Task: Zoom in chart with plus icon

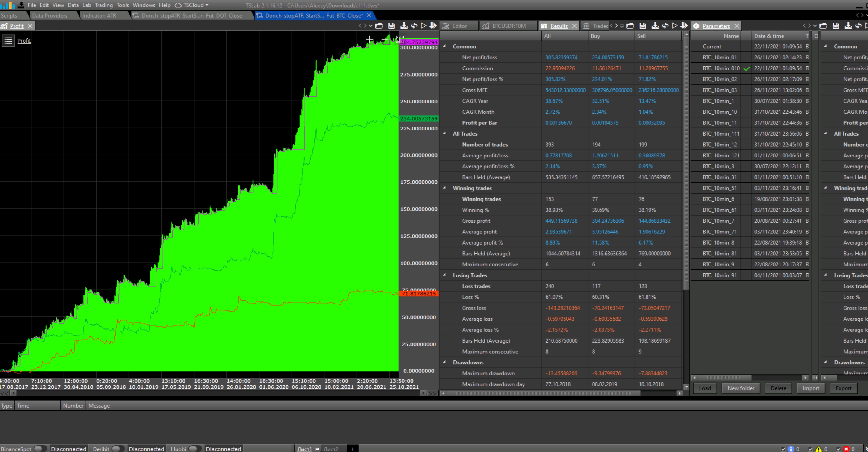Action: click(x=369, y=40)
